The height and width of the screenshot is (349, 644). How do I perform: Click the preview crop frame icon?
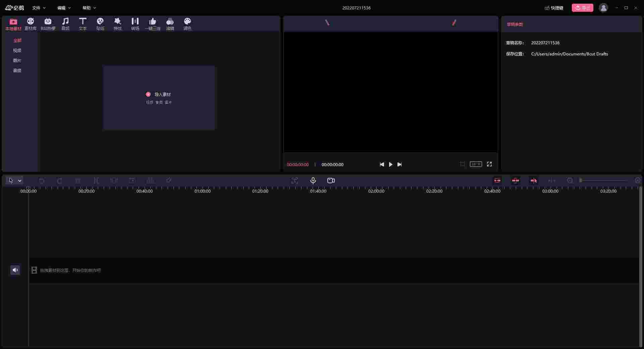[x=463, y=164]
